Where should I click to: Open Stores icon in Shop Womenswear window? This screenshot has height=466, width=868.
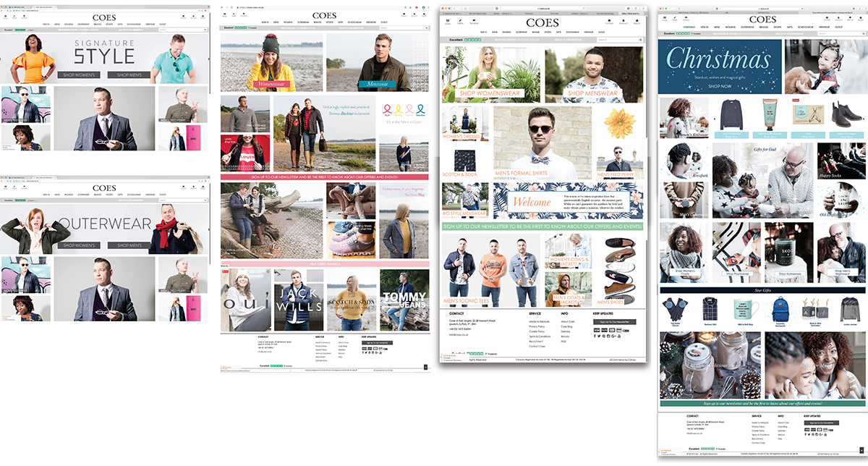(x=448, y=21)
